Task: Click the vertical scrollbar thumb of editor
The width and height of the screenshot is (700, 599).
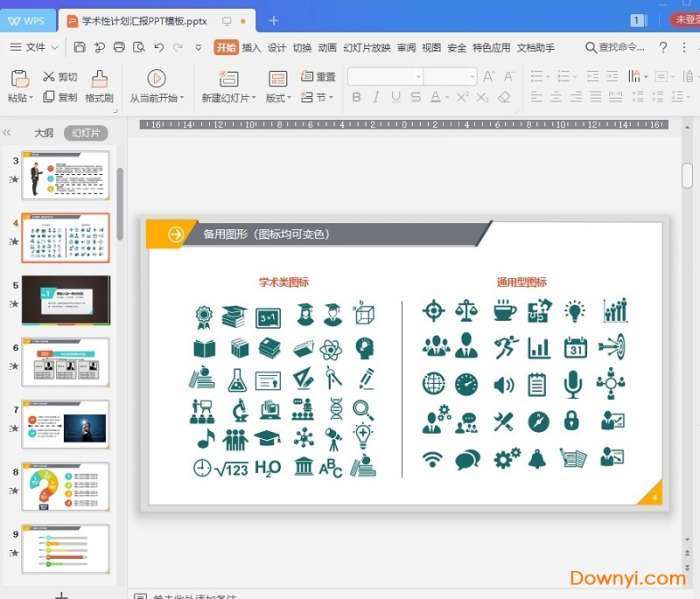Action: tap(688, 175)
